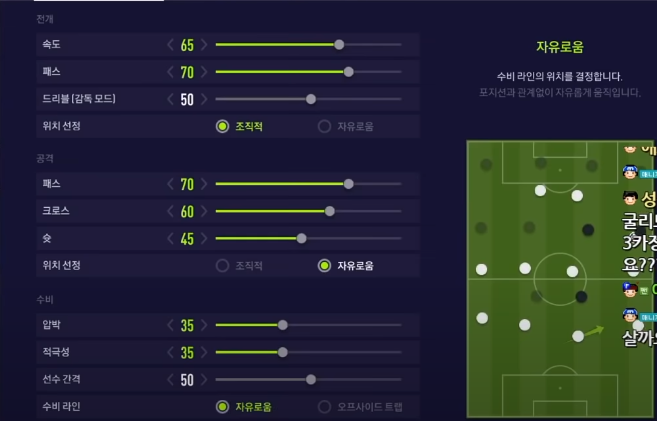Decrease 속도 value with the left arrow

tap(170, 45)
